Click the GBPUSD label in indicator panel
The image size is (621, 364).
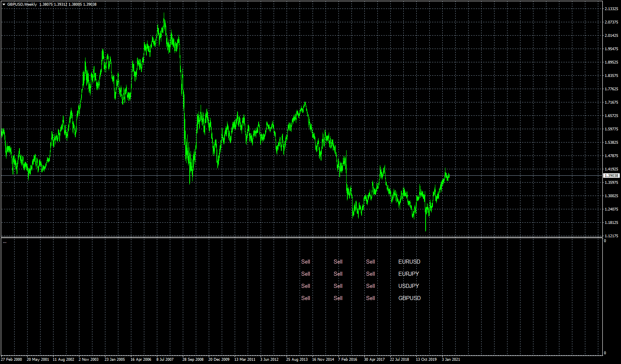(x=409, y=298)
